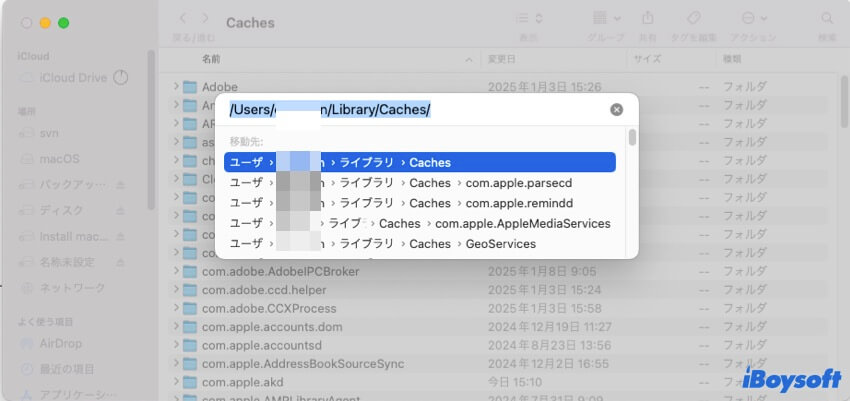Eject the バックアッ… volume
Image resolution: width=850 pixels, height=401 pixels.
120,185
